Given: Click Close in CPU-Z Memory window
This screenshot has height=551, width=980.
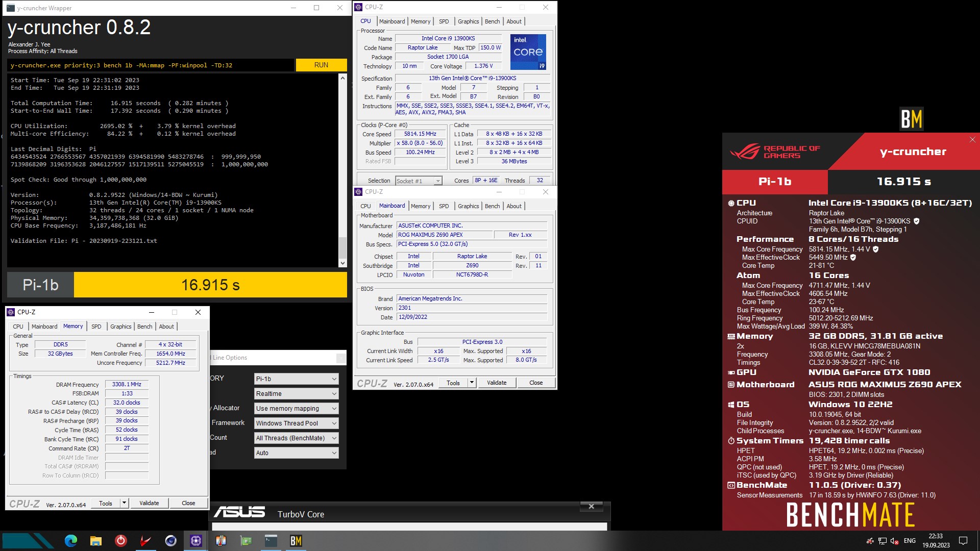Looking at the screenshot, I should [x=188, y=503].
